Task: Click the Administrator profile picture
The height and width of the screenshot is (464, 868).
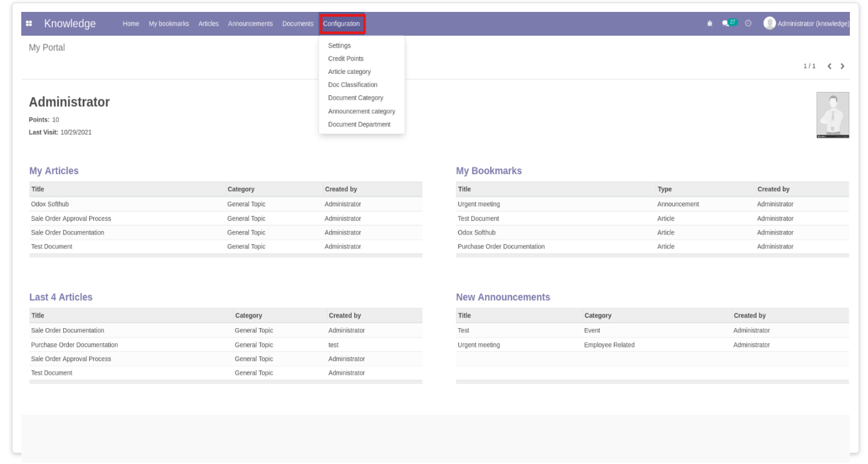Action: pos(833,115)
